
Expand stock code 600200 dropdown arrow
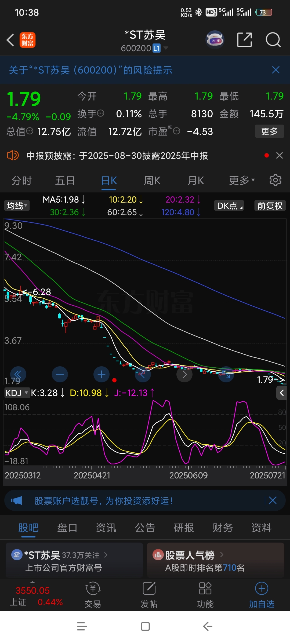pos(166,48)
